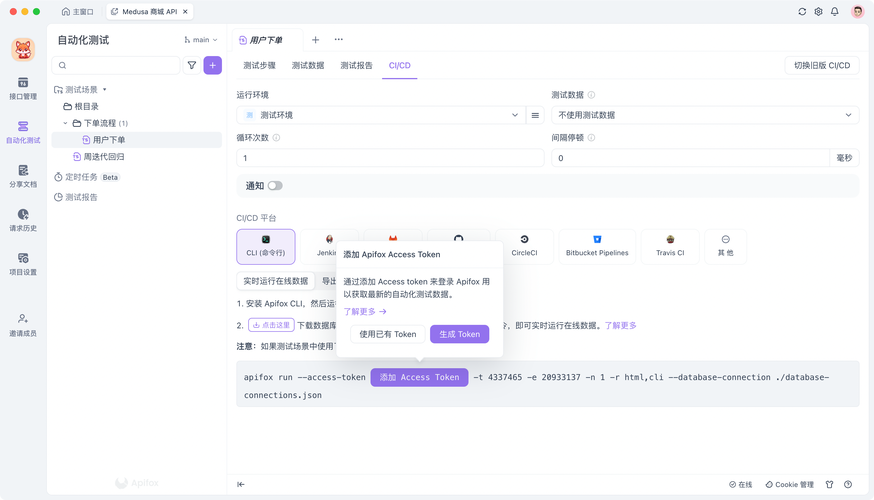Toggle the 通知 switch
This screenshot has width=874, height=500.
click(275, 186)
